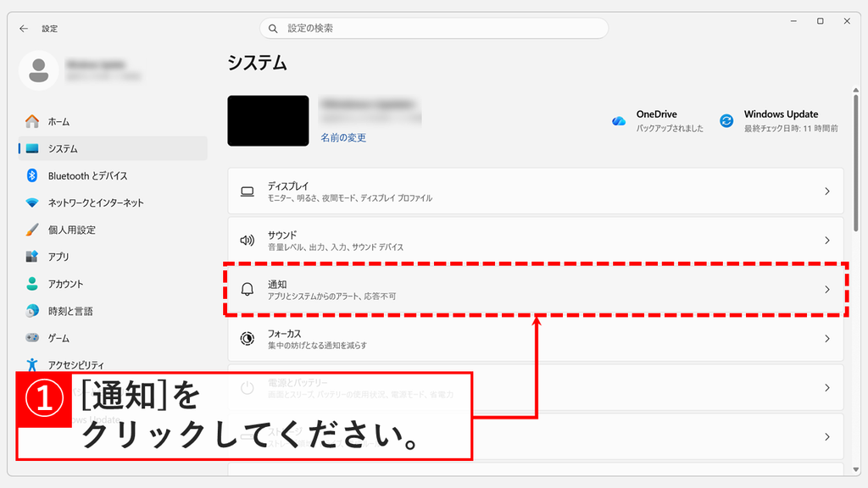Go back with the arrow icon
Screen dimensions: 868x488
coord(23,28)
